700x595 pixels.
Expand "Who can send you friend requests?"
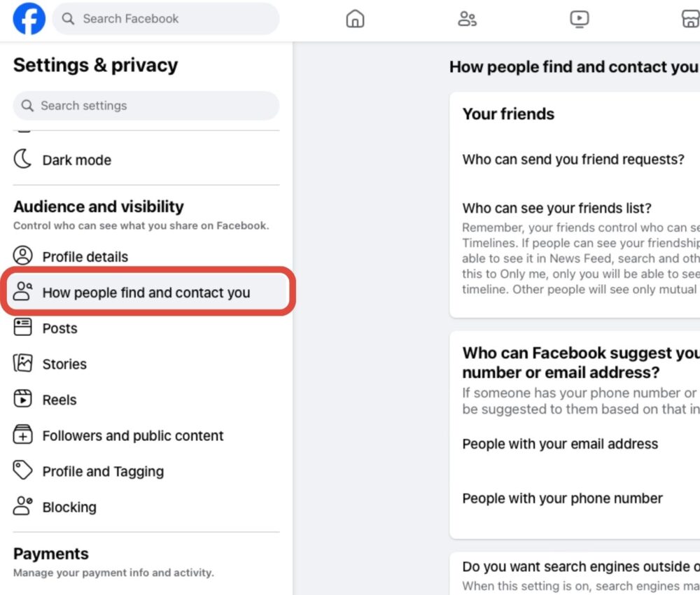(x=574, y=160)
